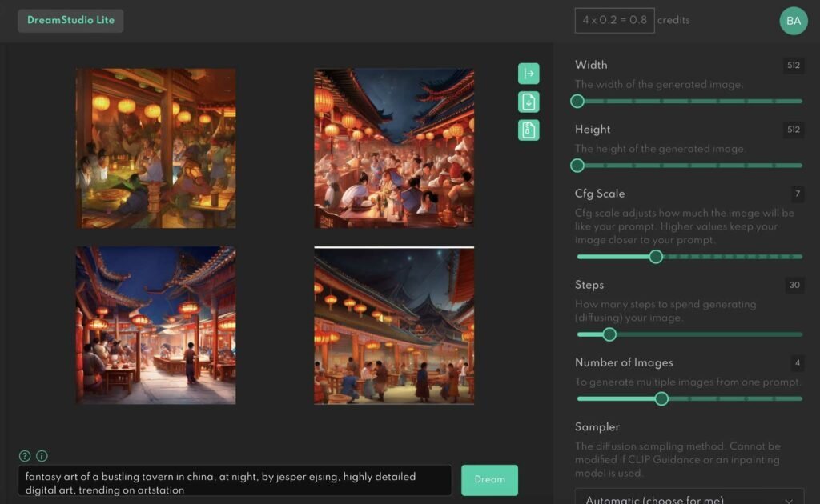Click the Cfg Scale slider handle
Image resolution: width=820 pixels, height=504 pixels.
(656, 257)
